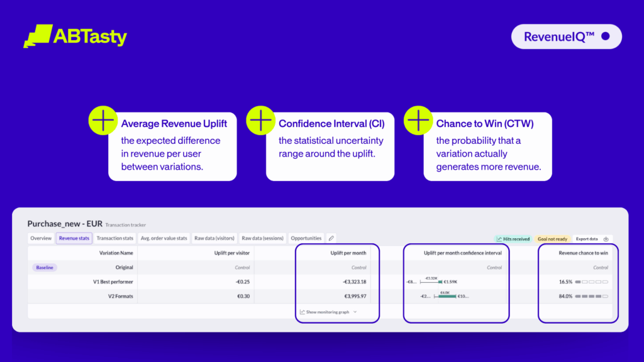Viewport: 644px width, 362px height.
Task: Click the plus icon beside Average Revenue Uplift
Action: pos(103,119)
